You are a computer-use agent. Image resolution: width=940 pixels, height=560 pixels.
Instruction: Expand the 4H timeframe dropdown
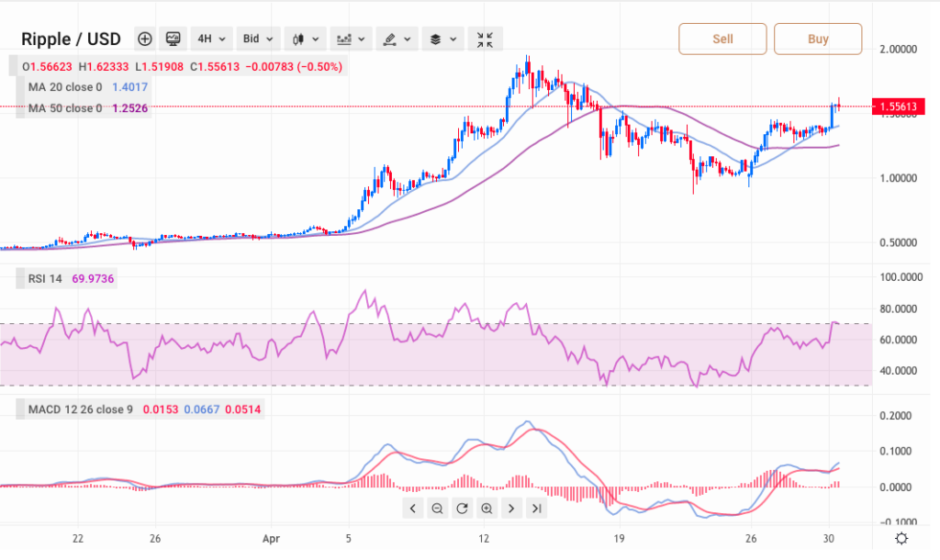[x=210, y=39]
